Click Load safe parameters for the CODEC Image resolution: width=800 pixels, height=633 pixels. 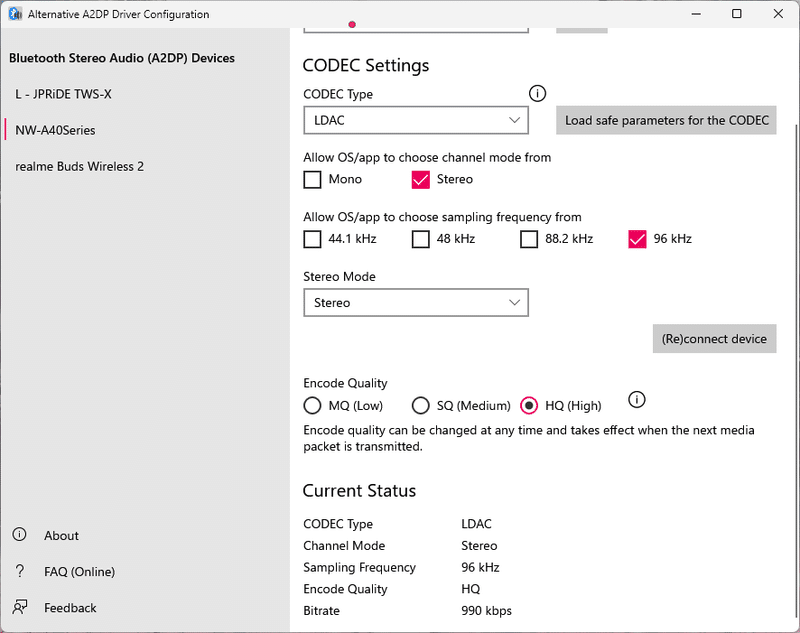[x=666, y=119]
